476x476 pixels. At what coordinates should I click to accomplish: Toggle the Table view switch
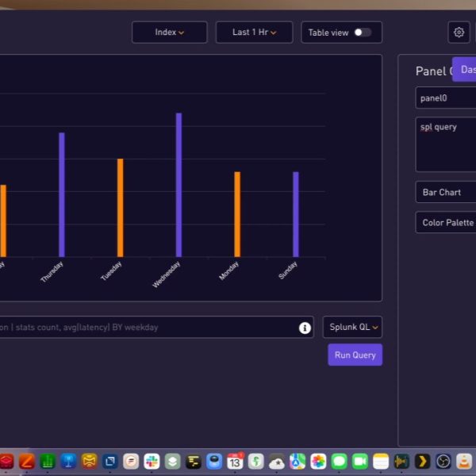pyautogui.click(x=363, y=33)
